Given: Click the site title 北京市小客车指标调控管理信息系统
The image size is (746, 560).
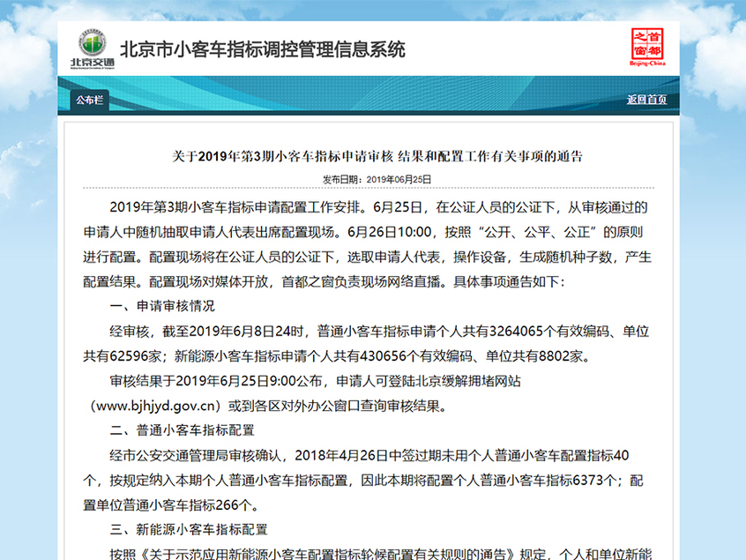Looking at the screenshot, I should (x=262, y=49).
